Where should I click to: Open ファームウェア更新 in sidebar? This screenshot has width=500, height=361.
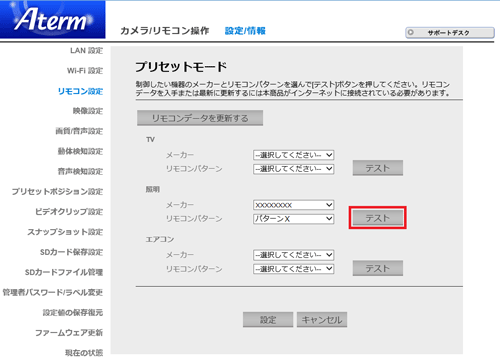(x=69, y=332)
